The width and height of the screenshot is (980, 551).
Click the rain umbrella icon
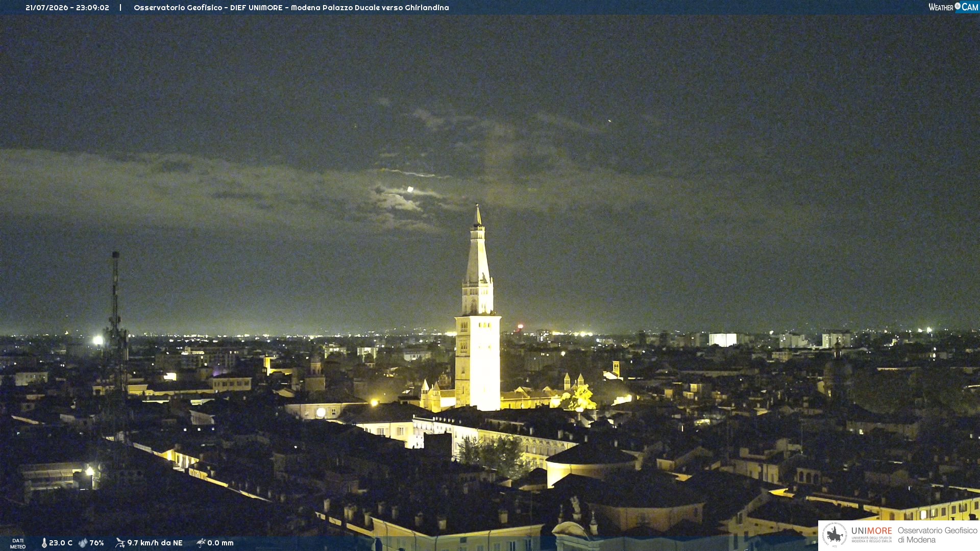(201, 543)
